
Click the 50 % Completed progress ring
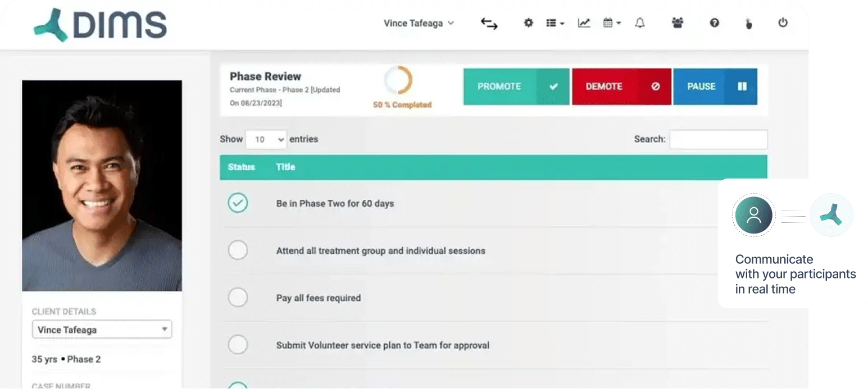399,80
